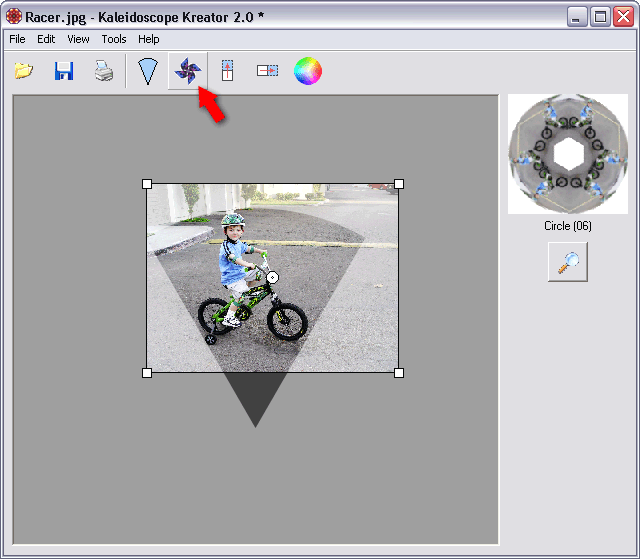The width and height of the screenshot is (640, 559).
Task: Click the horizontal flip arrow icon
Action: pos(267,71)
